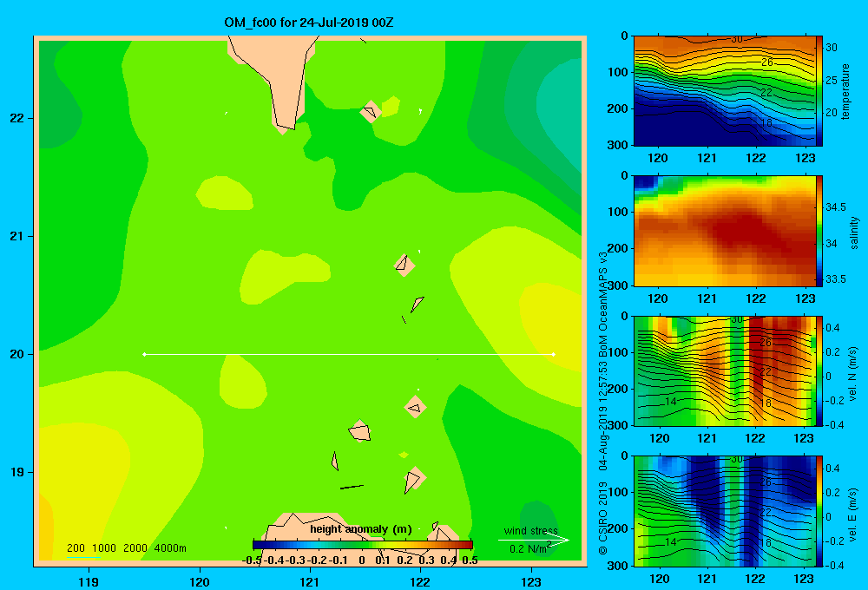Screen dimensions: 868x590
Task: Click the wind stress reference arrow
Action: pos(534,541)
